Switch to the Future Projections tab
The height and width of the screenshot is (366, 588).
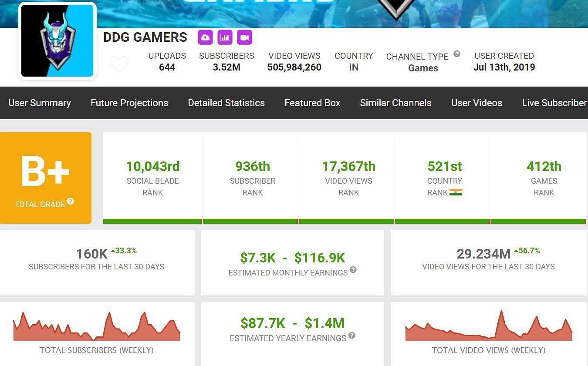[x=129, y=103]
